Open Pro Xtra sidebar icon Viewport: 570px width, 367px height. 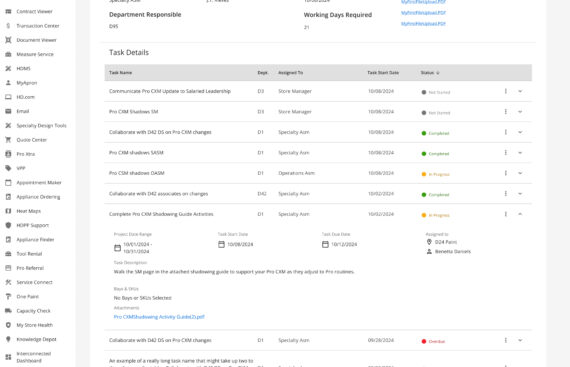(8, 154)
